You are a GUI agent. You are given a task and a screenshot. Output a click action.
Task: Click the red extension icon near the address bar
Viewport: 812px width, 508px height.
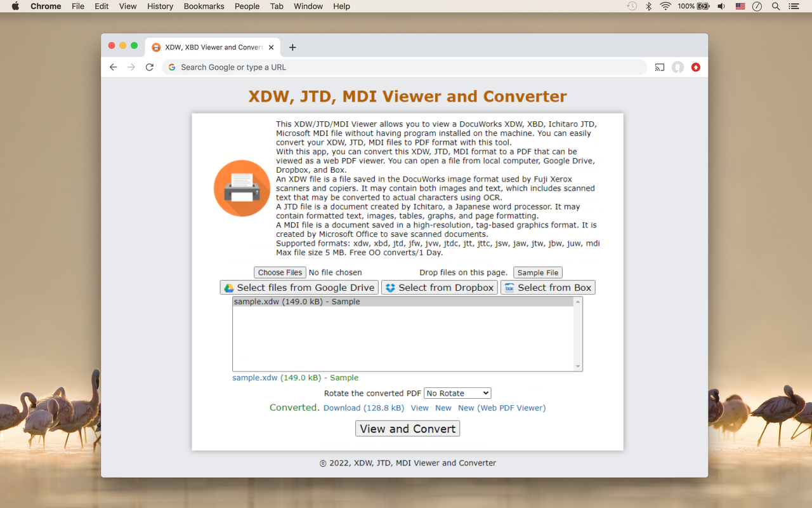pos(695,67)
